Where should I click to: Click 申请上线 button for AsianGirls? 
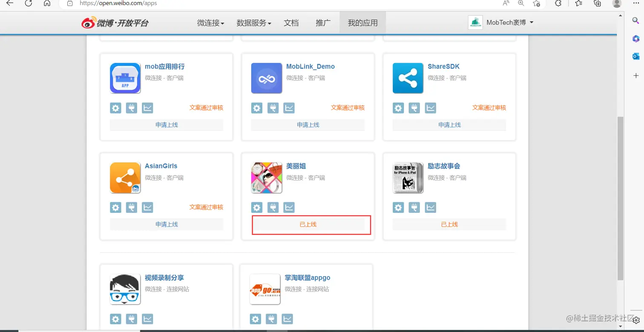click(167, 224)
